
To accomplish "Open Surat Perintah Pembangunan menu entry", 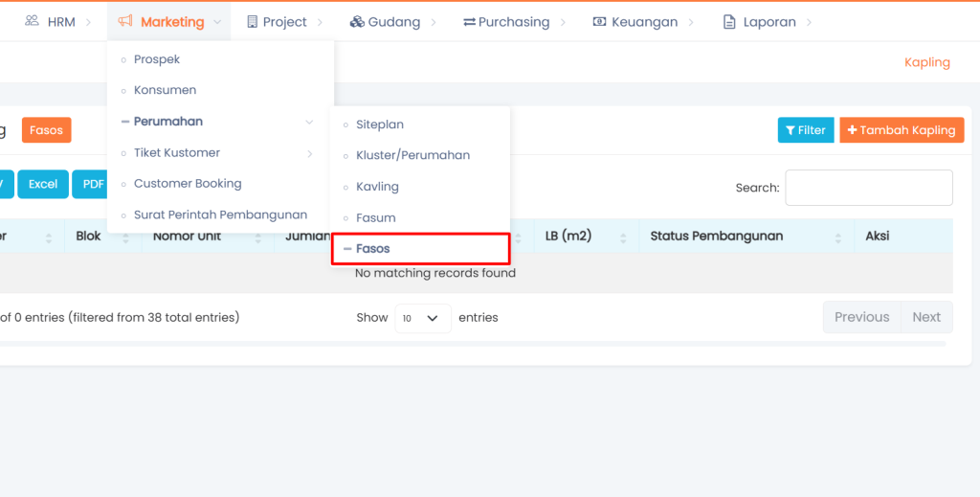I will pos(220,215).
